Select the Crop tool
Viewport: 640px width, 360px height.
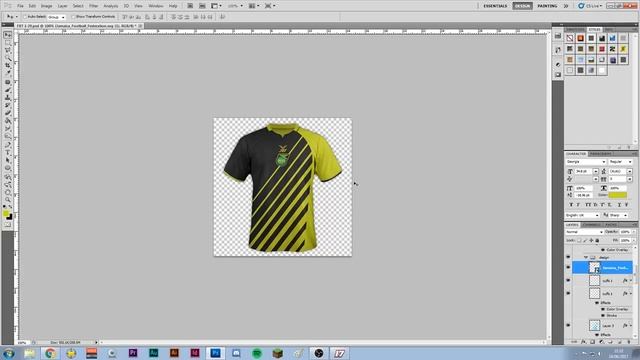pos(8,66)
